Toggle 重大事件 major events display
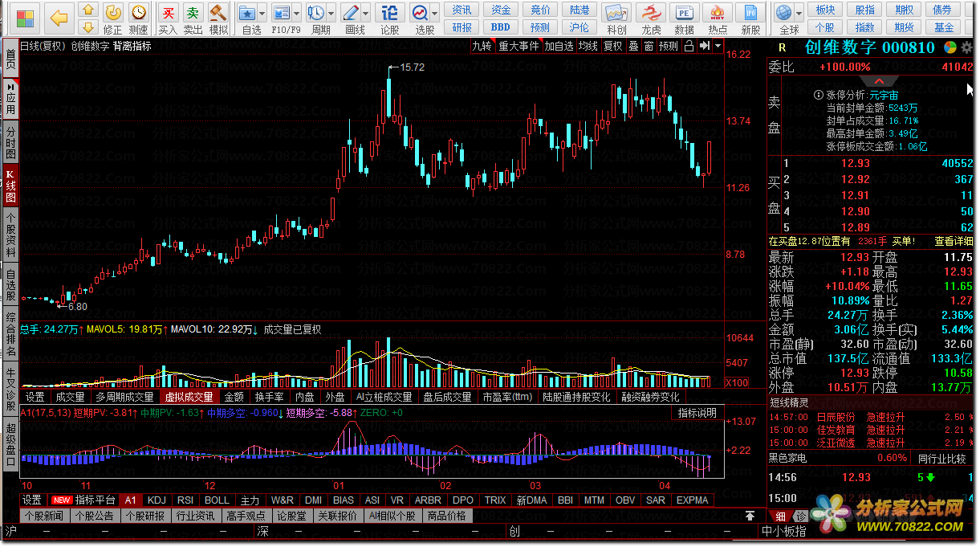 tap(518, 46)
